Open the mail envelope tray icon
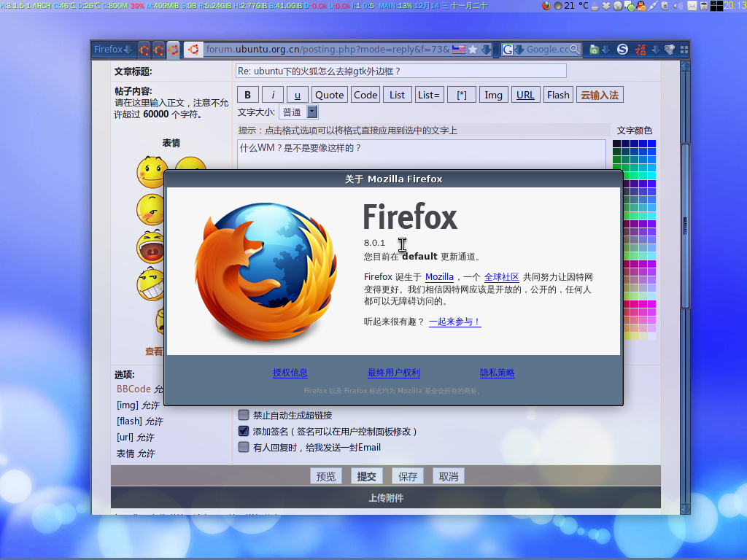 click(x=692, y=6)
